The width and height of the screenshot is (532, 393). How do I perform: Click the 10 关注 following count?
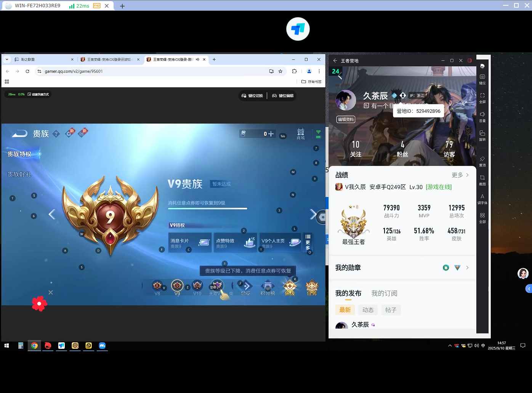pos(356,149)
